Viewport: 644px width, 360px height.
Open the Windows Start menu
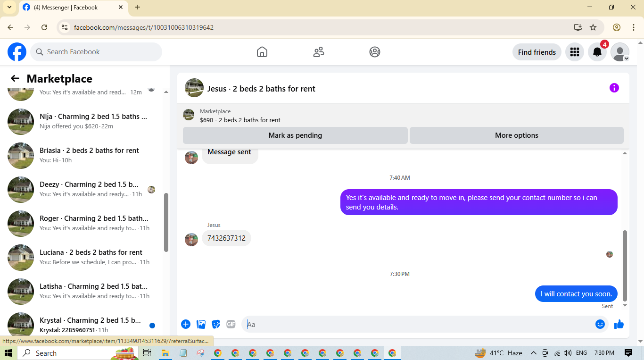coord(8,353)
